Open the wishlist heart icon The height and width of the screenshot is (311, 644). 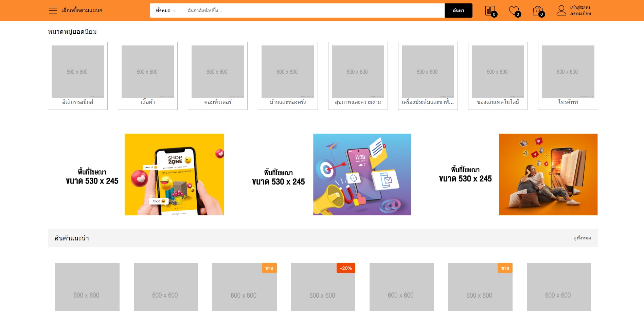[x=514, y=11]
